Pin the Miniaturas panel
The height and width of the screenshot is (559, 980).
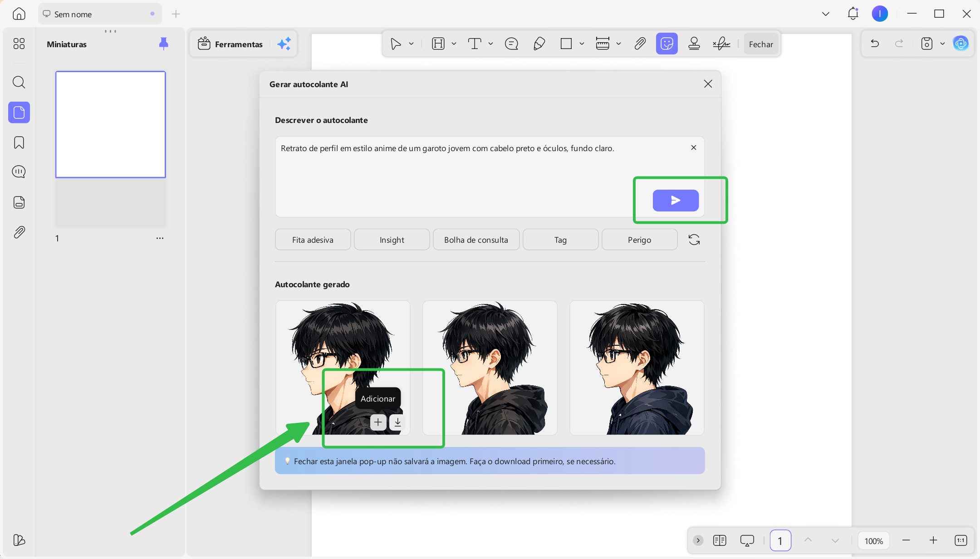coord(164,44)
